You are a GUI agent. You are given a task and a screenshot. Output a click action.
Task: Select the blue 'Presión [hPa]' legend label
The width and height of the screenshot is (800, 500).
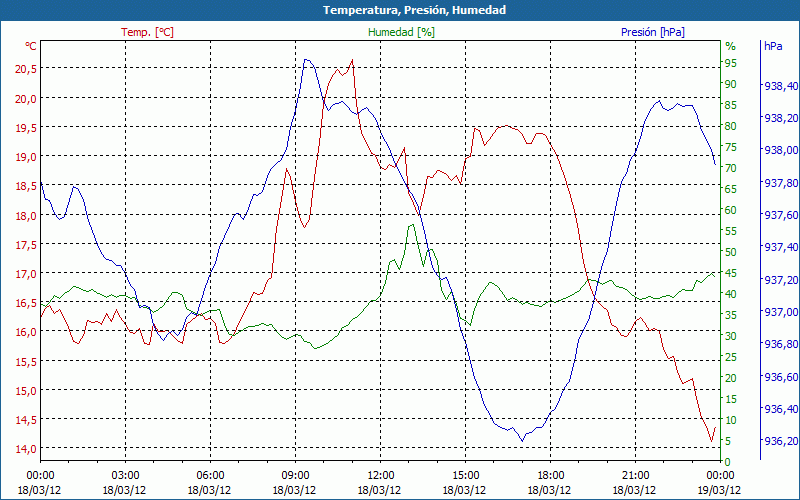[653, 32]
